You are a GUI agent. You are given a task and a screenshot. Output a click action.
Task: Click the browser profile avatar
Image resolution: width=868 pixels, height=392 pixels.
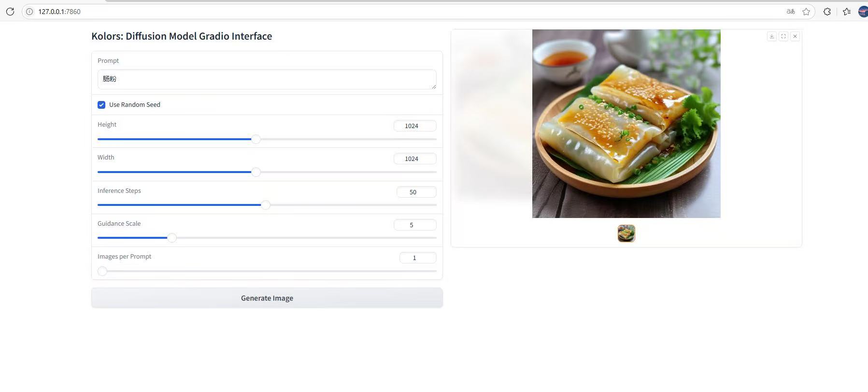tap(863, 12)
